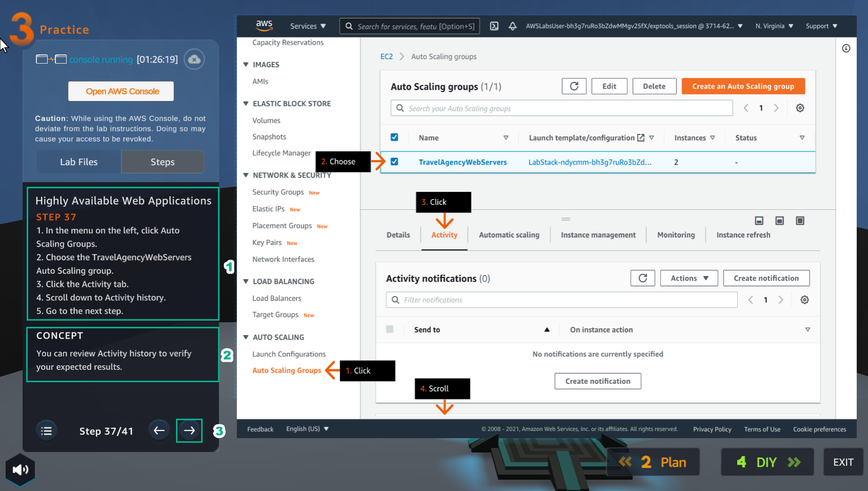Viewport: 868px width, 491px height.
Task: Click the Delete button
Action: tap(654, 86)
